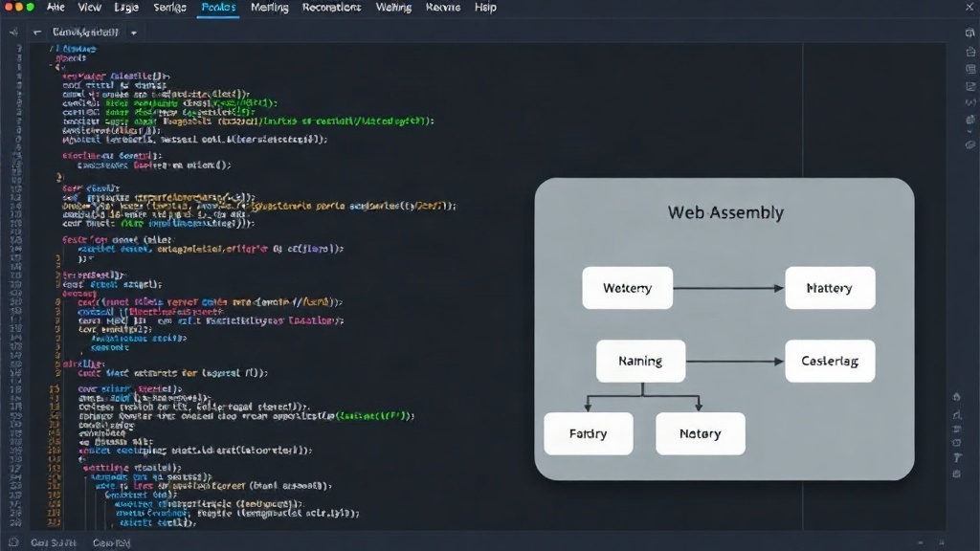Click the red close window button
Viewport: 980px width, 551px height.
pyautogui.click(x=8, y=7)
